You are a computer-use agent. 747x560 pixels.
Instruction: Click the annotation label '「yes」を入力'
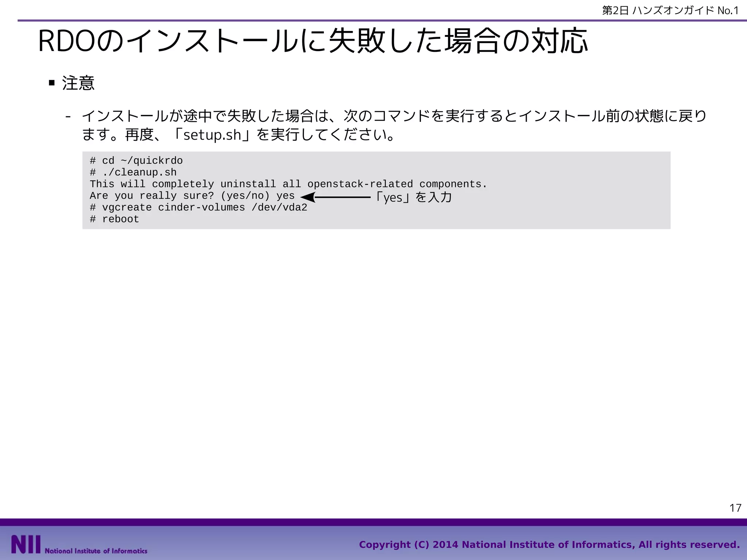click(413, 197)
